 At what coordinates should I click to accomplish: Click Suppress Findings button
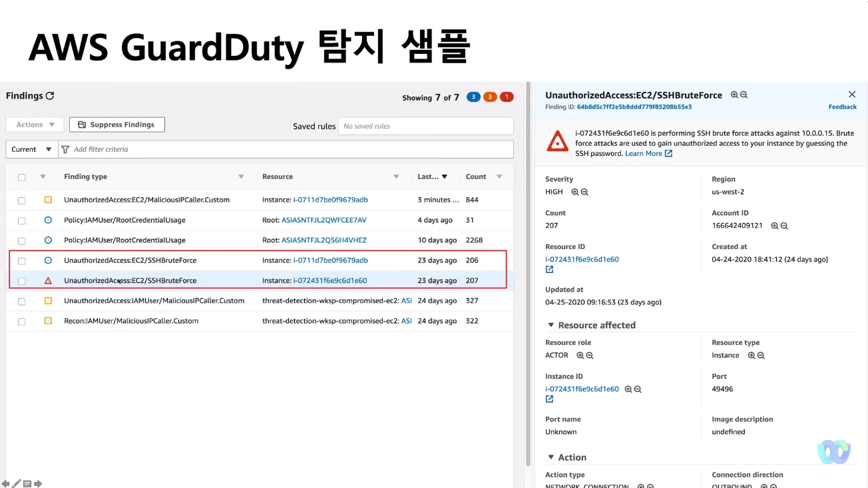click(x=117, y=124)
